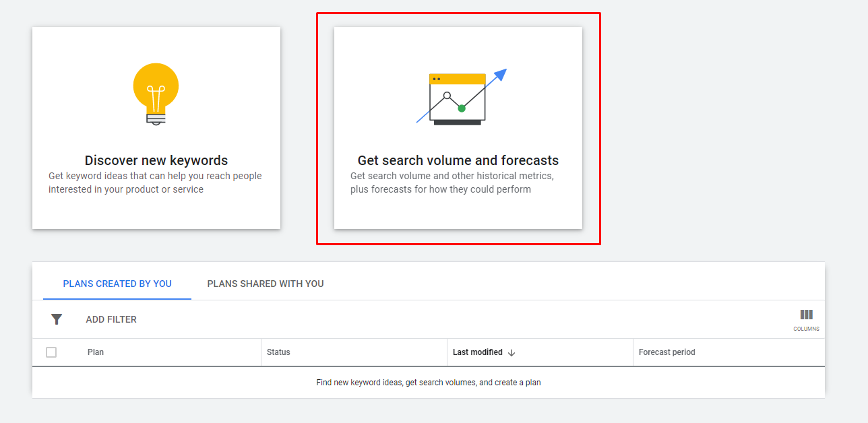Click Get search volume and forecasts title
Image resolution: width=868 pixels, height=423 pixels.
click(458, 160)
